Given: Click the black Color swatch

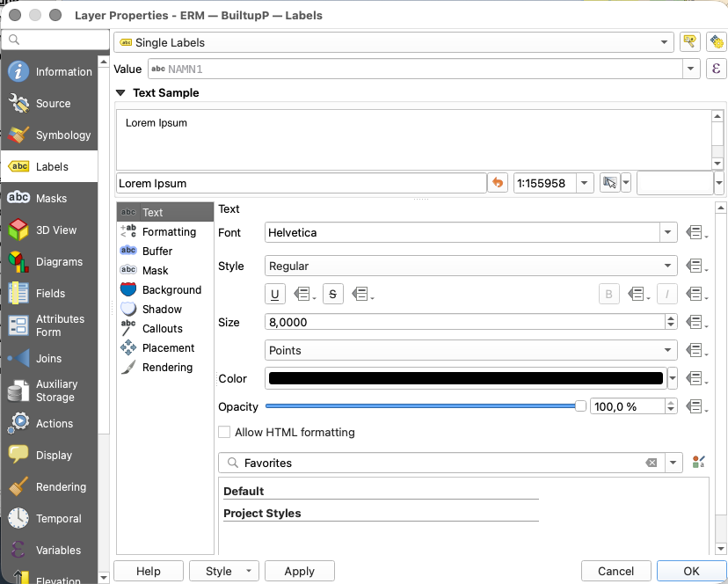Looking at the screenshot, I should [x=465, y=379].
